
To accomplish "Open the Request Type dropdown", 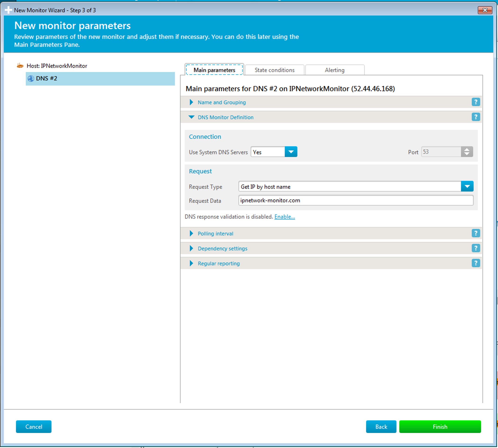I will (x=467, y=186).
